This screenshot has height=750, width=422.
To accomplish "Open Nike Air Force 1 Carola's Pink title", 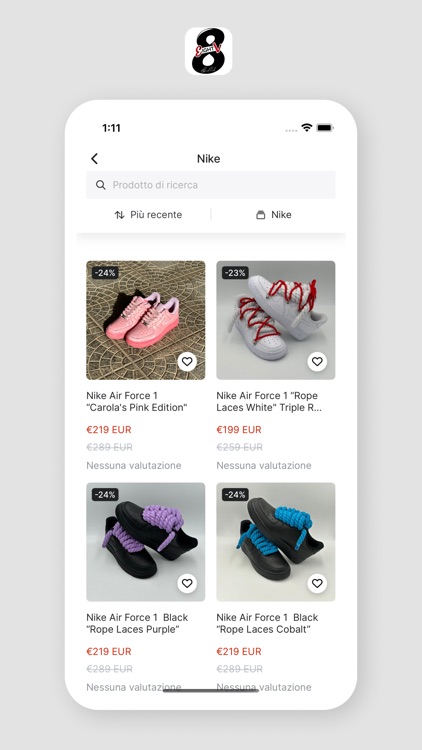I will 137,402.
